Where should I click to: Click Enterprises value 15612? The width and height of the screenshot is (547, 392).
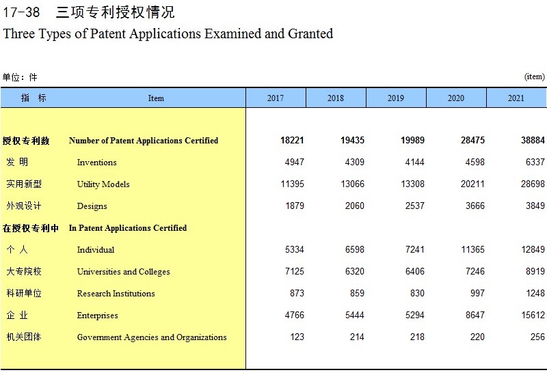[x=533, y=316]
